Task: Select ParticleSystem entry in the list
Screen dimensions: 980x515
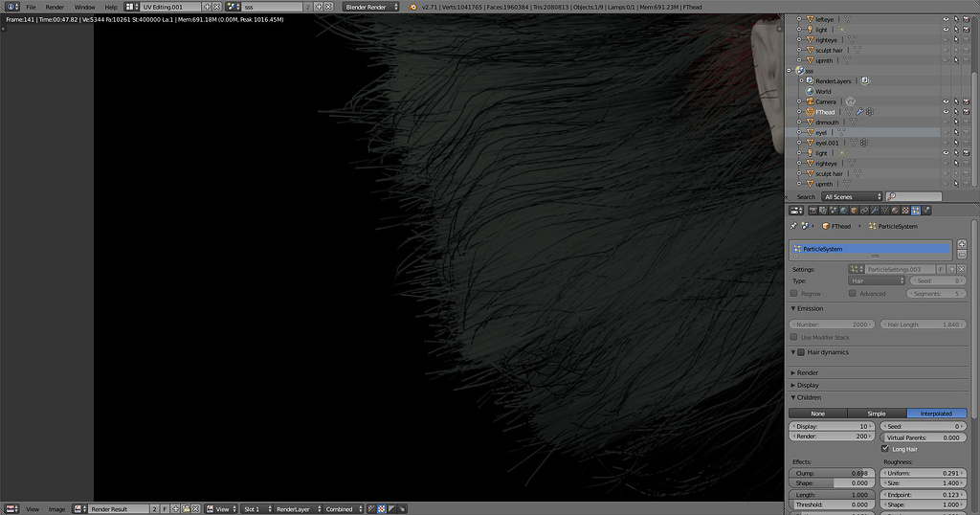Action: 870,249
